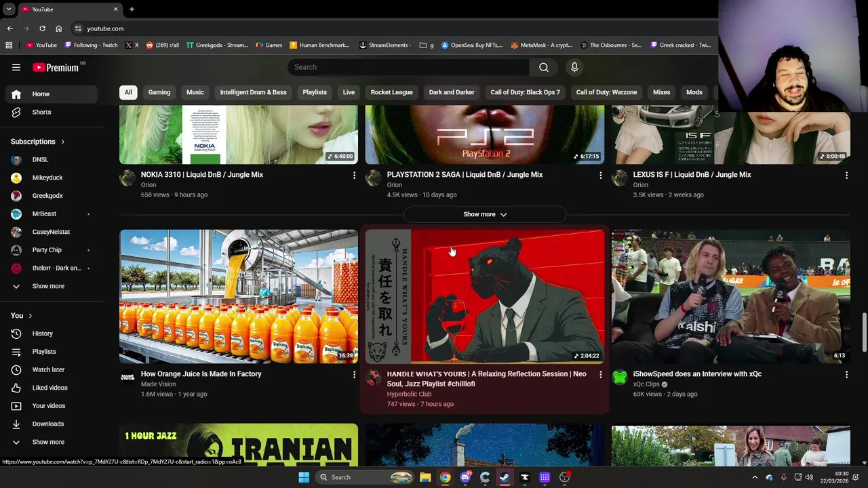Open Watch later in sidebar

pos(49,369)
